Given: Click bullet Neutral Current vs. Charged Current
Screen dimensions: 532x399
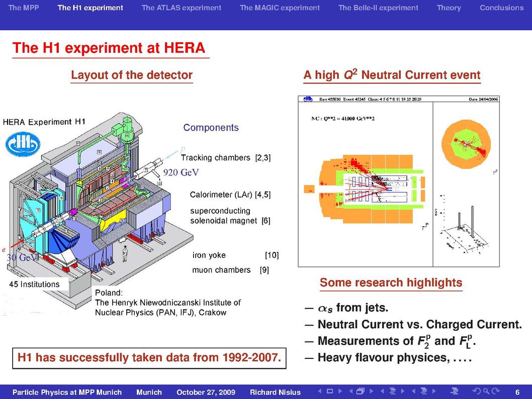Looking at the screenshot, I should coord(420,325).
